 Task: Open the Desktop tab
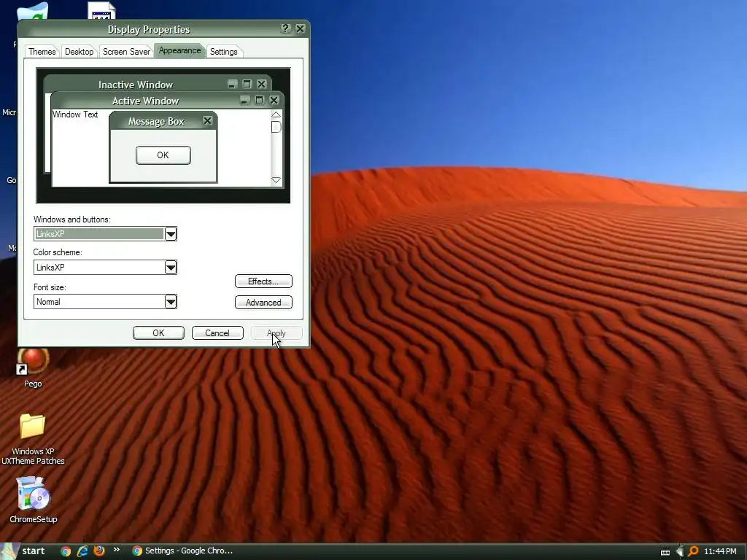click(x=79, y=52)
